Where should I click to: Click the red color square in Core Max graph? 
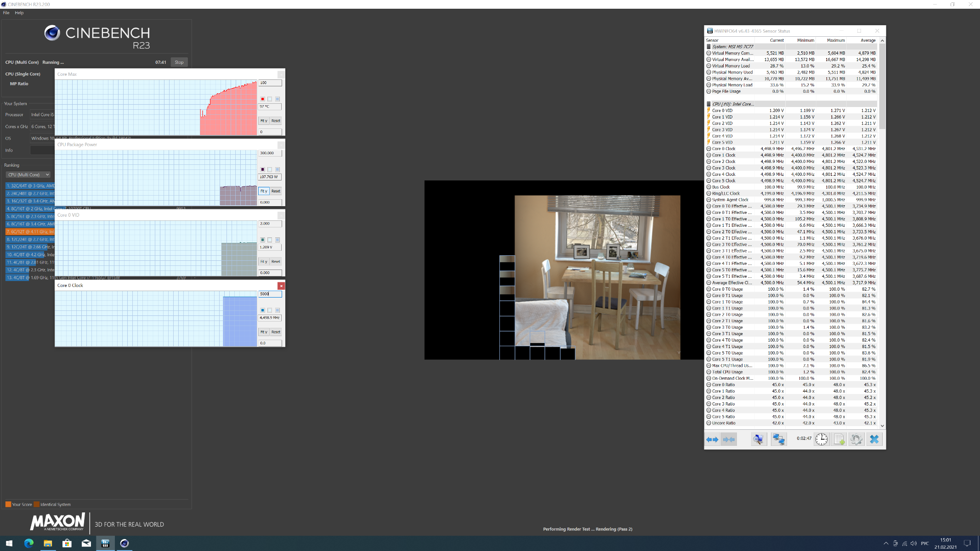pos(262,99)
